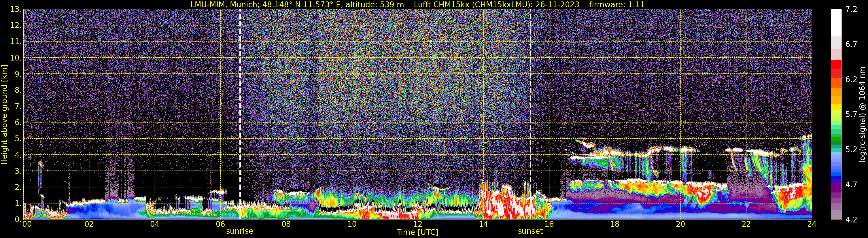Click the sunset label below the axis

[530, 231]
